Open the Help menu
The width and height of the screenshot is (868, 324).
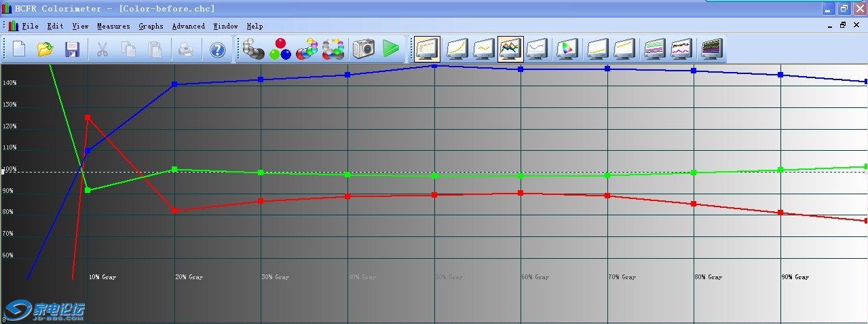click(254, 26)
